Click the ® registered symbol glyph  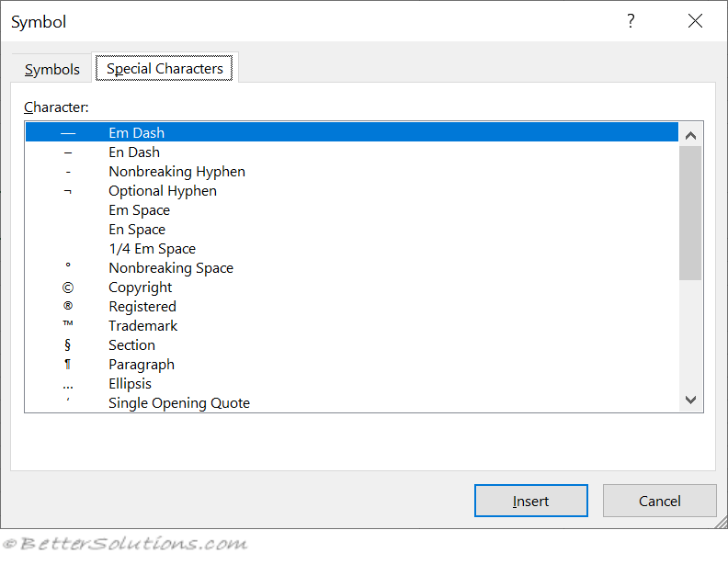pos(68,306)
